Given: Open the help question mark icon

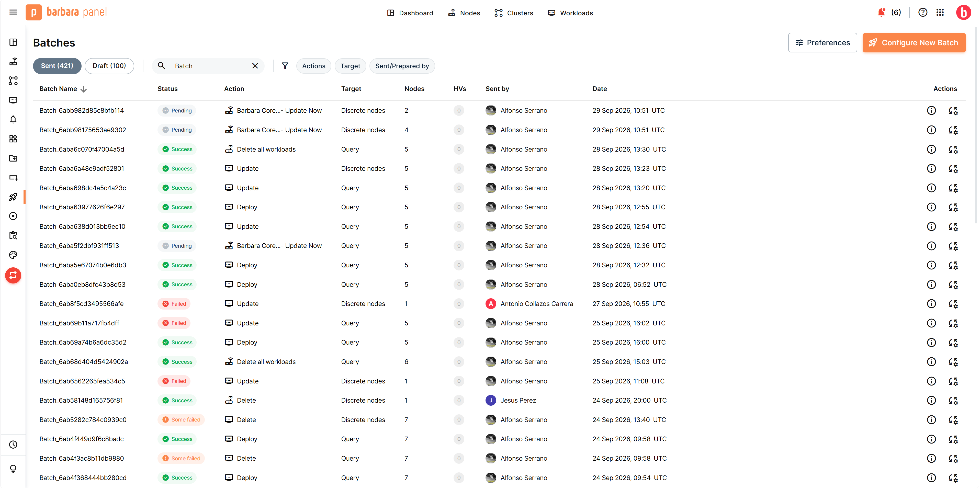Looking at the screenshot, I should pyautogui.click(x=922, y=13).
